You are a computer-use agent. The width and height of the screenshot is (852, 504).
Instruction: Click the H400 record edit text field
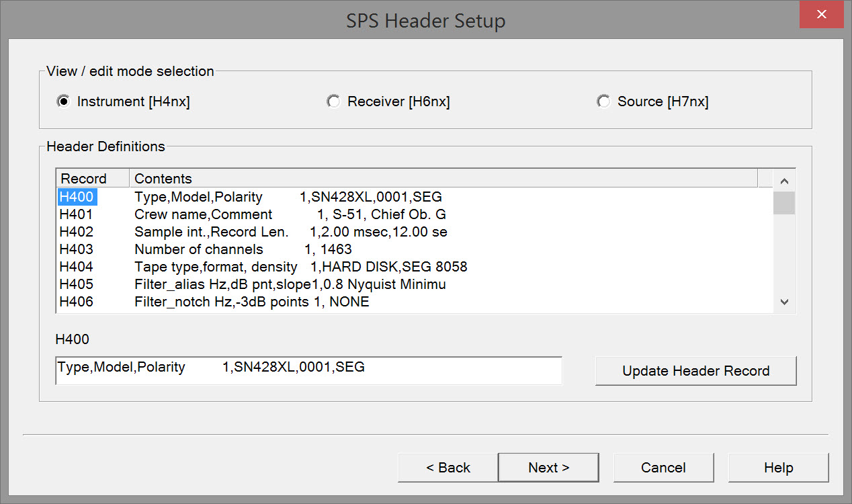[308, 370]
